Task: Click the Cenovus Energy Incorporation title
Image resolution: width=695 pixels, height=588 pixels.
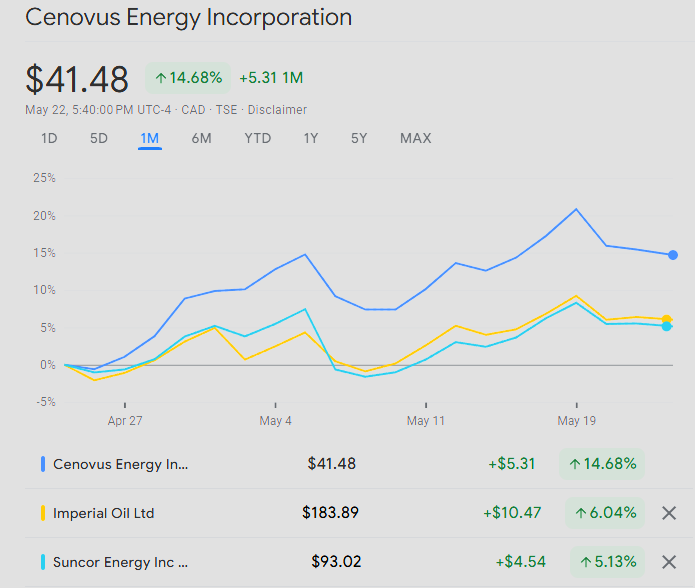Action: [188, 18]
